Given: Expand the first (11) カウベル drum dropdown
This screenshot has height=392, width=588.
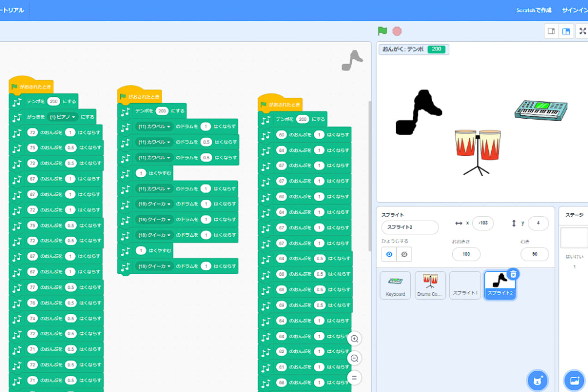Looking at the screenshot, I should [x=154, y=127].
